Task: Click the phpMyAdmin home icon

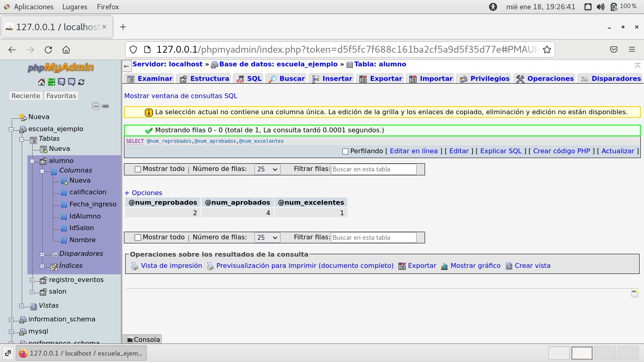Action: pyautogui.click(x=41, y=82)
